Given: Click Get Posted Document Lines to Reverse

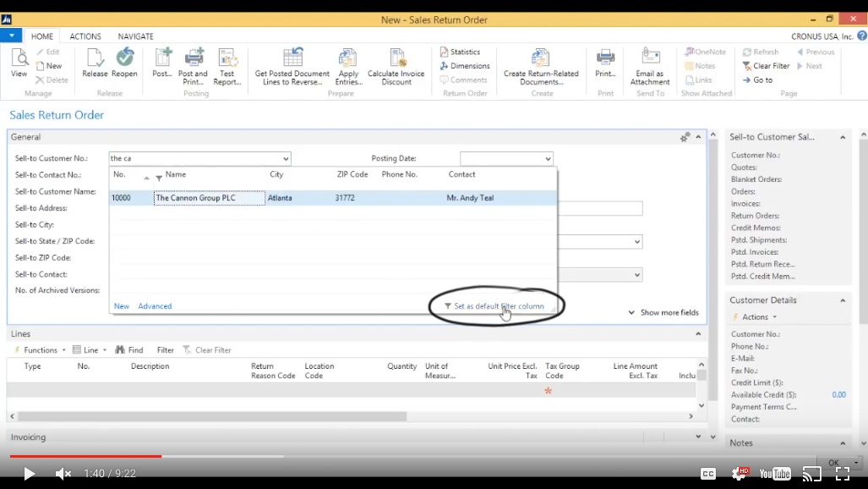Looking at the screenshot, I should pyautogui.click(x=292, y=66).
